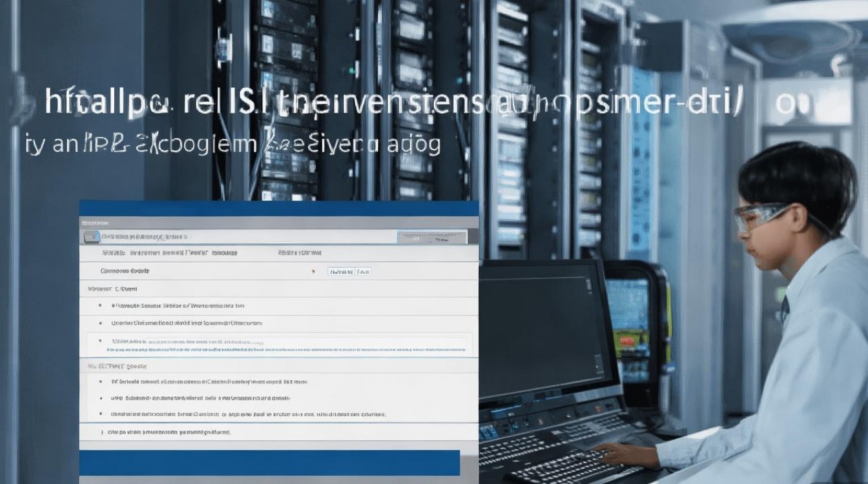This screenshot has height=484, width=868.
Task: Click the final text row above the blue footer
Action: (x=169, y=432)
